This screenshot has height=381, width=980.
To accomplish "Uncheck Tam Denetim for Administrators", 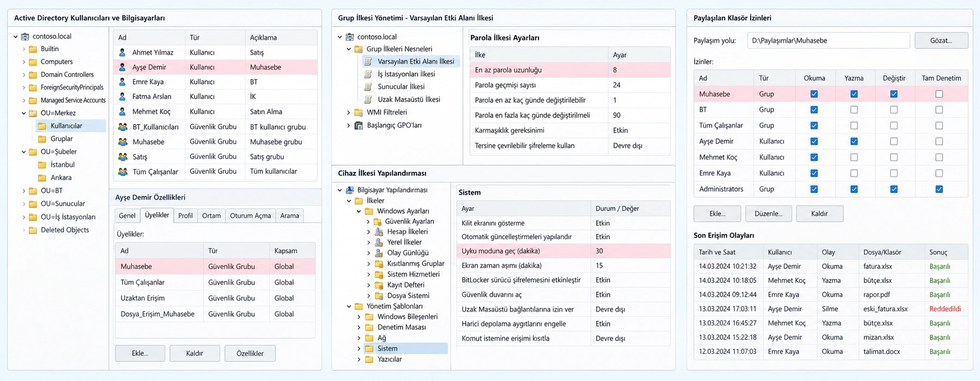I will click(x=939, y=189).
